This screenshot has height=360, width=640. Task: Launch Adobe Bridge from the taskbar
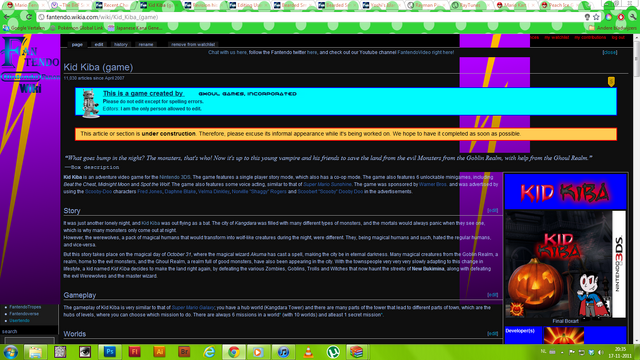(184, 352)
